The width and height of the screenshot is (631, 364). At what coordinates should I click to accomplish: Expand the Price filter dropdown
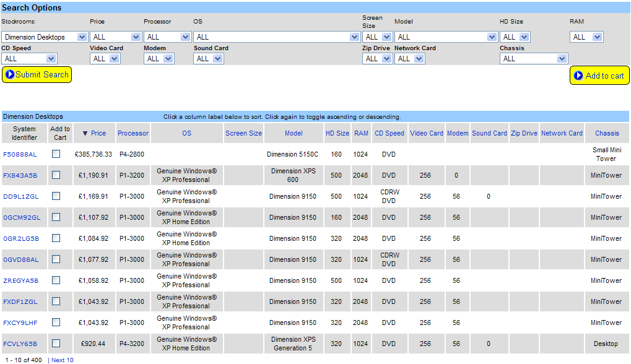click(115, 37)
